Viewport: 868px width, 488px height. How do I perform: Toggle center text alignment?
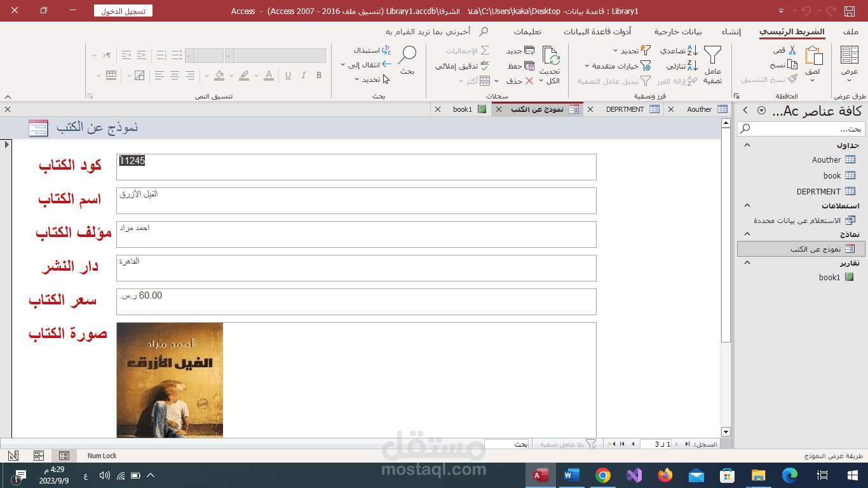pyautogui.click(x=174, y=76)
